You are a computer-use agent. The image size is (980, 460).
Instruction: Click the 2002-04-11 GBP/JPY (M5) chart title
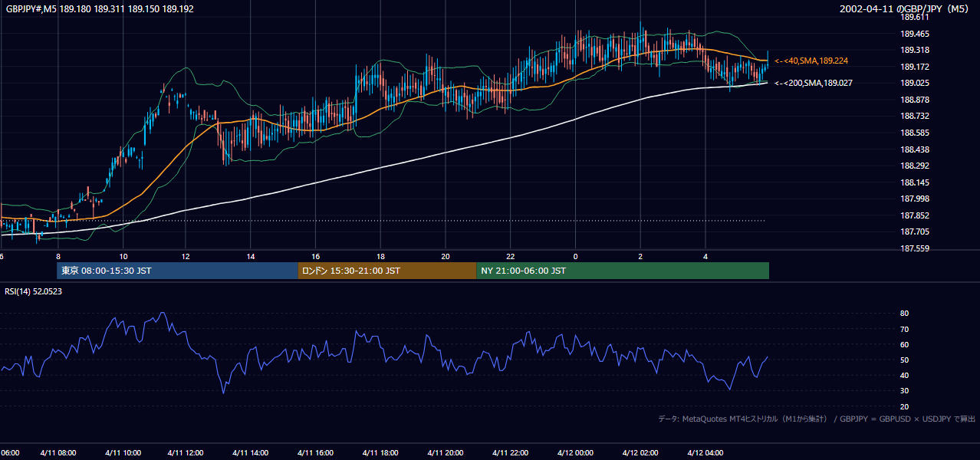905,9
